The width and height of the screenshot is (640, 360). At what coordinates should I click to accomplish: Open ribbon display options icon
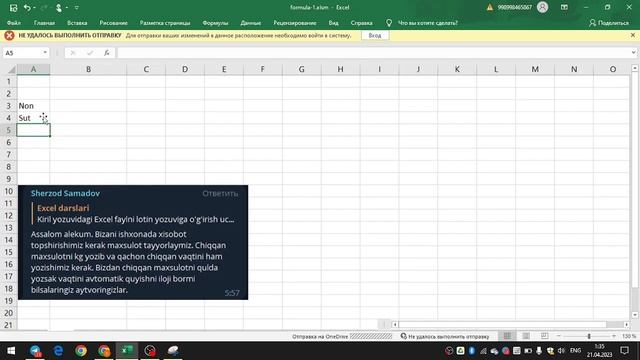(564, 7)
